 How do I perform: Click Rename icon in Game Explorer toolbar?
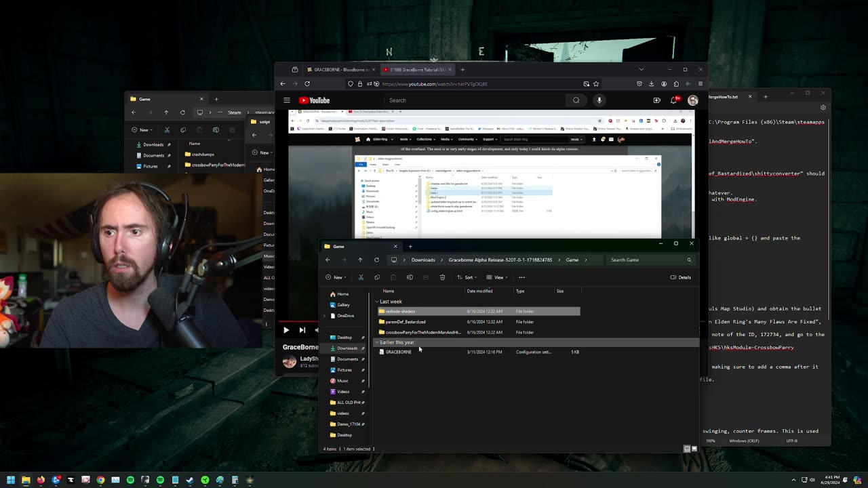tap(410, 277)
